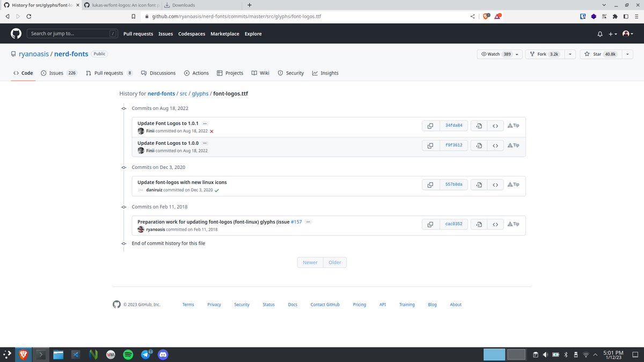644x362 pixels.
Task: Open Wi-Fi network tray icon
Action: pyautogui.click(x=586, y=354)
